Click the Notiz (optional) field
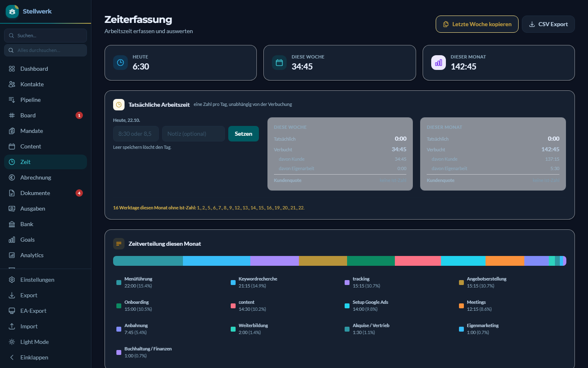 tap(194, 134)
